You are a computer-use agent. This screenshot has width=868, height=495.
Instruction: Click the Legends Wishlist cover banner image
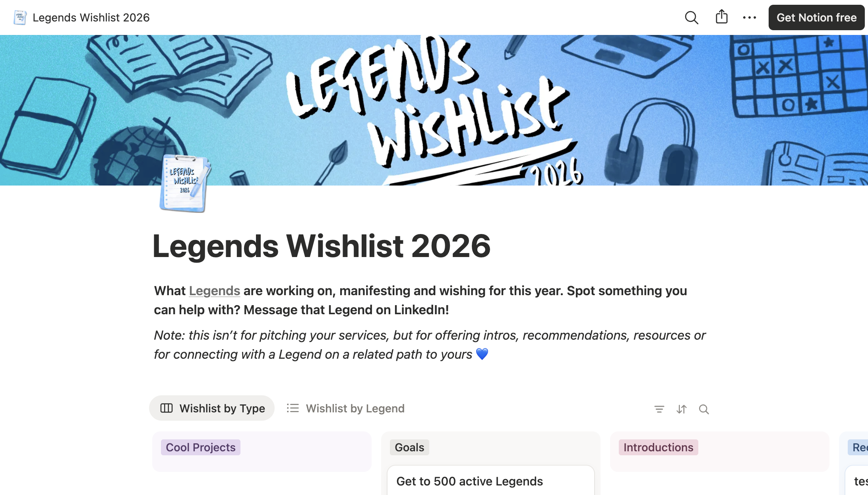click(434, 110)
